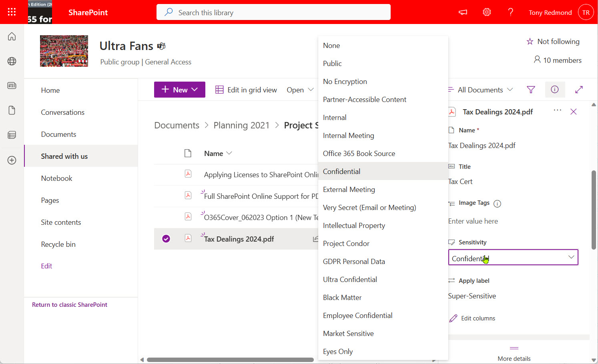Open My sites globe icon
The width and height of the screenshot is (598, 364).
(x=12, y=61)
